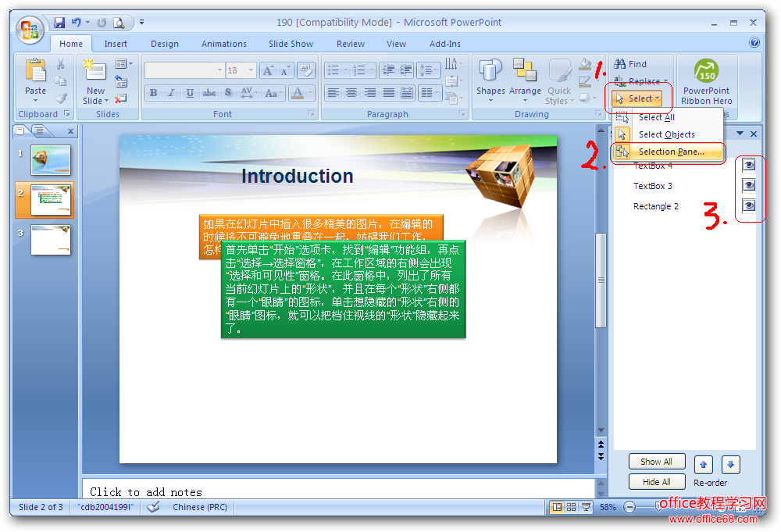Screen dimensions: 781x532
Task: Move object up in Re-order
Action: pyautogui.click(x=703, y=465)
